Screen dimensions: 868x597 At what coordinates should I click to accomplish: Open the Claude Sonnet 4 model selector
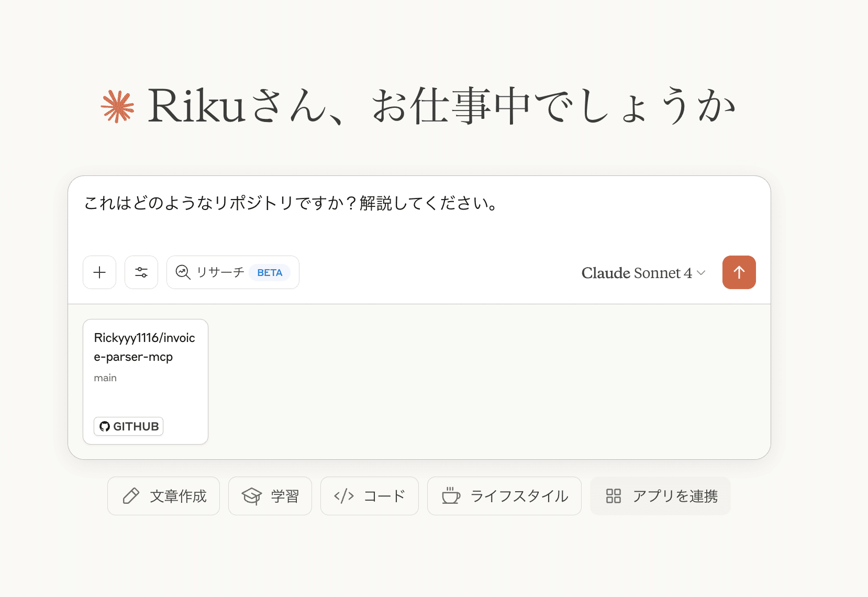click(x=637, y=273)
